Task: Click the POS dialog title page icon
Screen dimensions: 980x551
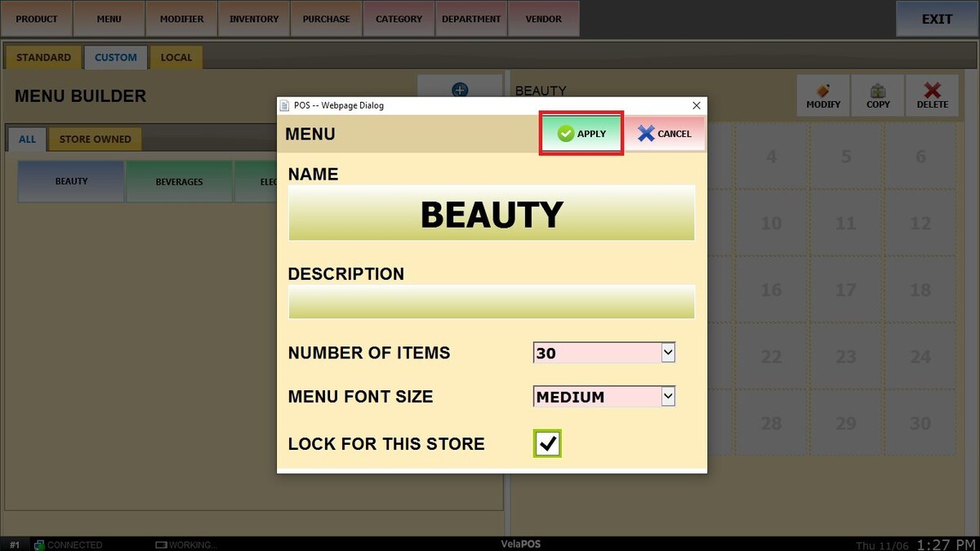Action: [285, 105]
